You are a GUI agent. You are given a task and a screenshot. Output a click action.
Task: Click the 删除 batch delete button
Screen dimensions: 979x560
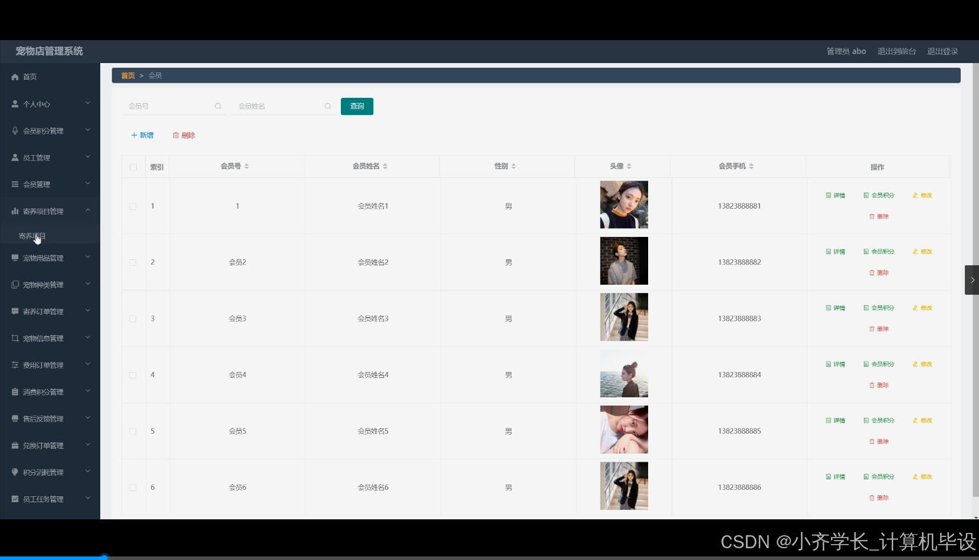tap(184, 136)
